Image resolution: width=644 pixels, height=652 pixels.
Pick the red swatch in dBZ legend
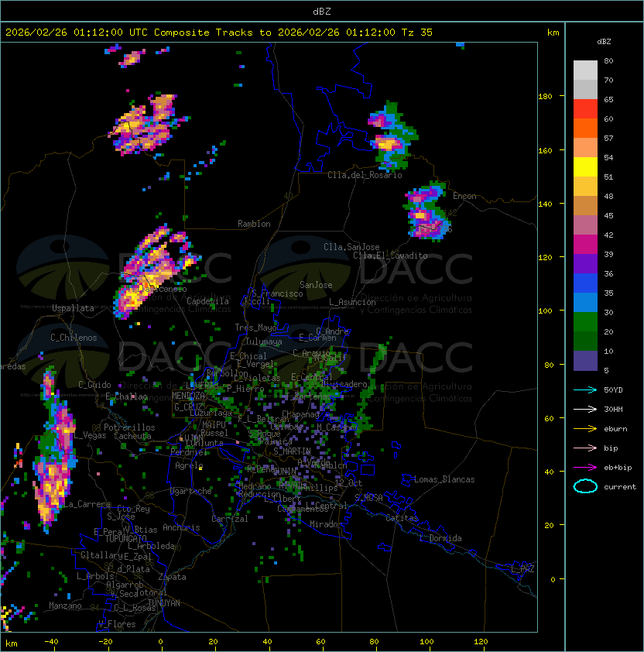coord(585,109)
